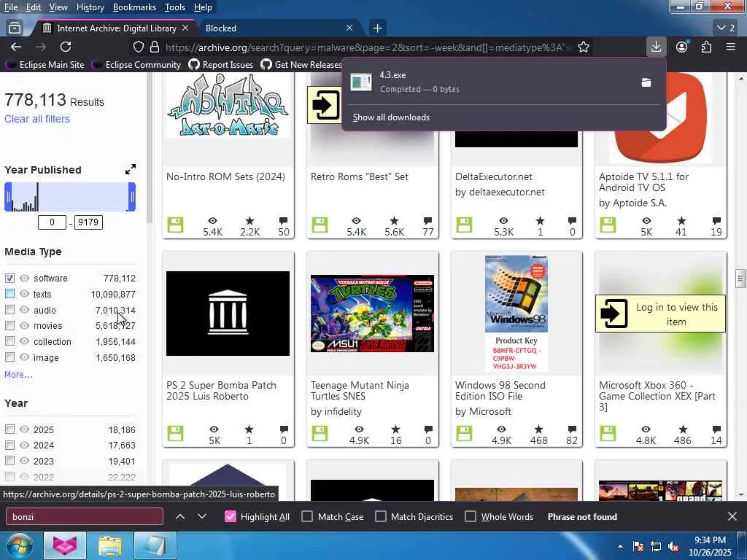Screen dimensions: 747x560
Task: Check the 2024 year filter checkbox
Action: pyautogui.click(x=9, y=446)
